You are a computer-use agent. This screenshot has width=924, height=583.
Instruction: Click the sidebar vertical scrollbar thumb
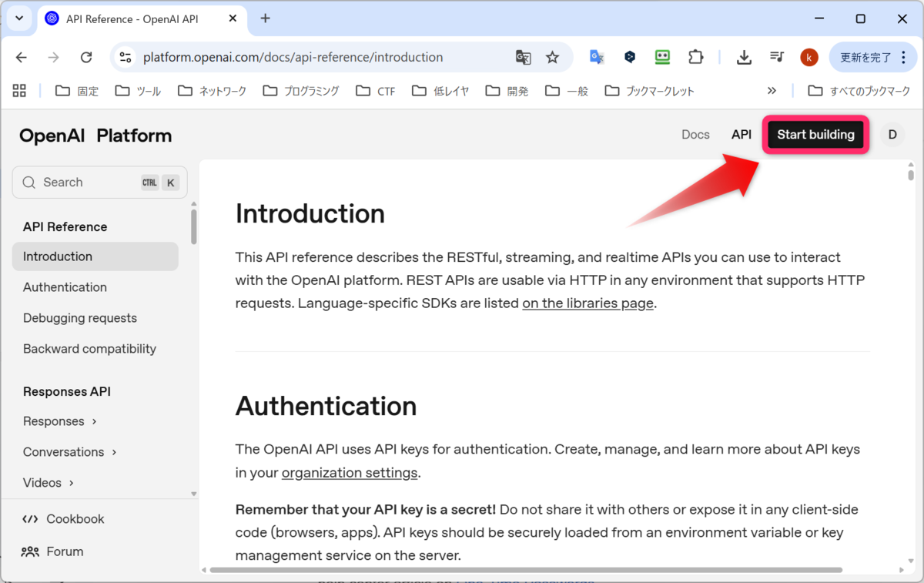point(193,227)
